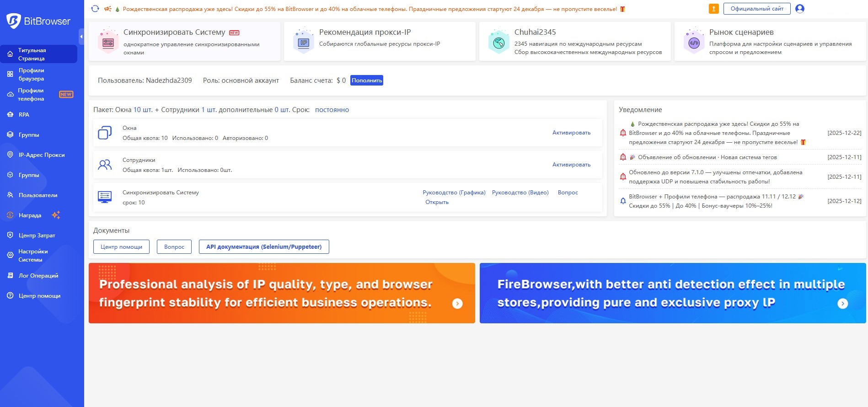Click the Рекомендация прокси-IP card icon
Image resolution: width=868 pixels, height=407 pixels.
(x=304, y=42)
